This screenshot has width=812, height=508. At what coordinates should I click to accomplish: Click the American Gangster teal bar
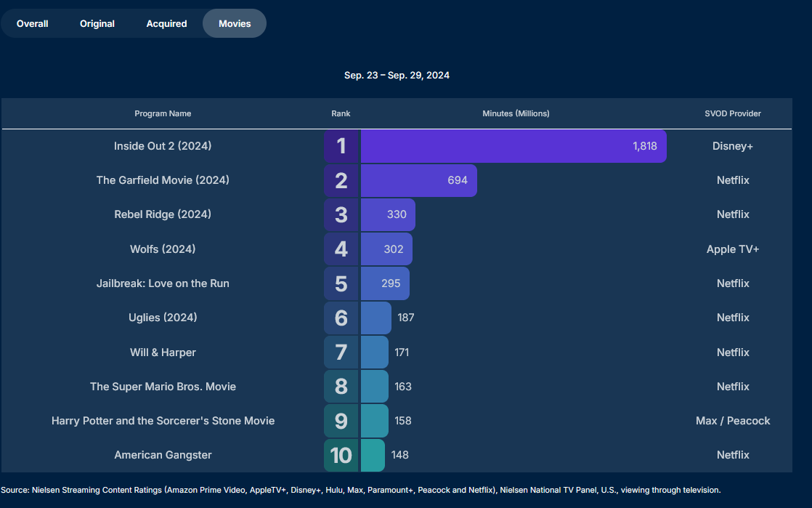(x=373, y=455)
